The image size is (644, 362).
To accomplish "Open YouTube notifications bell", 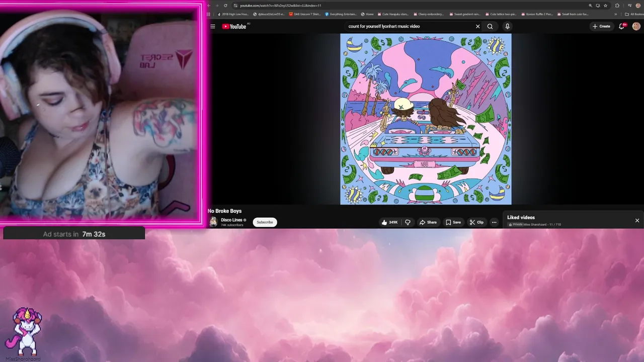I will (622, 26).
